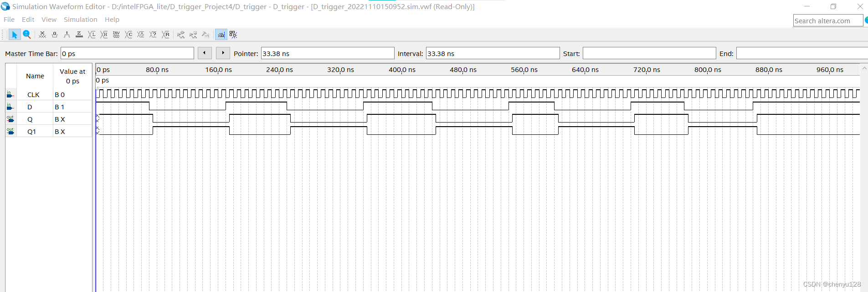Click CLK input pin icon
Image resolution: width=868 pixels, height=292 pixels.
coord(10,94)
